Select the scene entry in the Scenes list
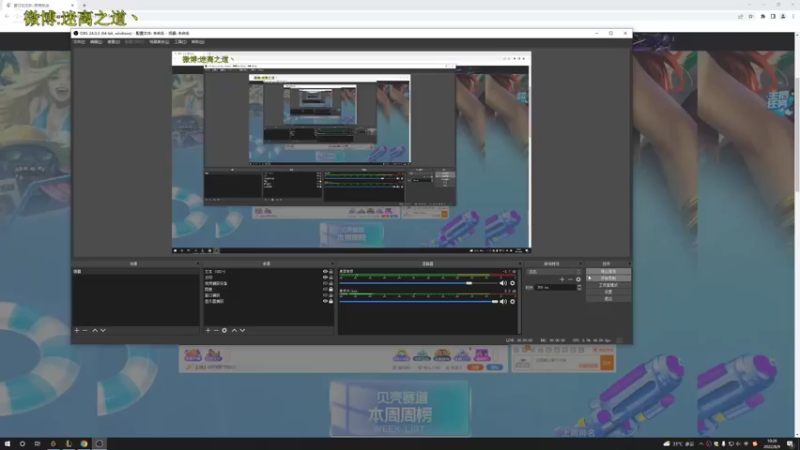This screenshot has height=450, width=800. [135, 271]
